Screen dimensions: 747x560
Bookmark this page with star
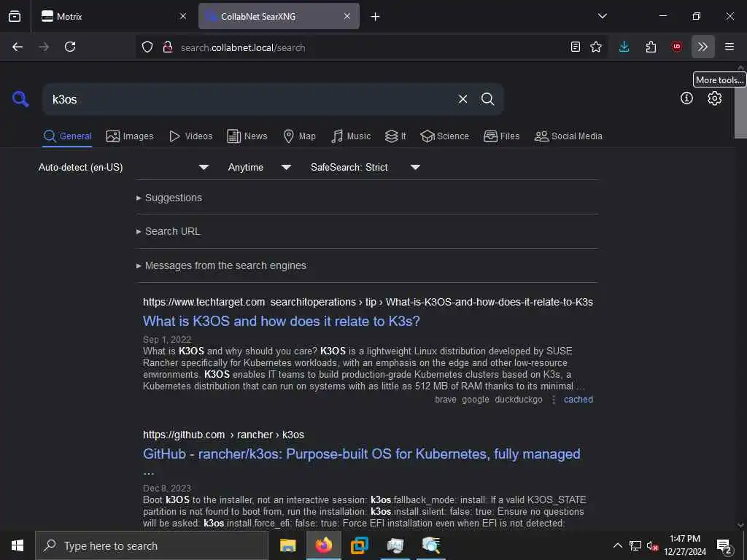tap(596, 47)
